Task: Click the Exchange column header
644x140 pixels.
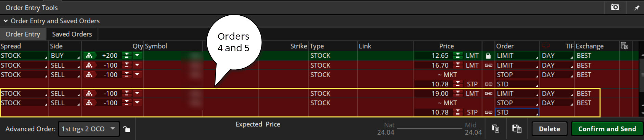Action: click(590, 46)
